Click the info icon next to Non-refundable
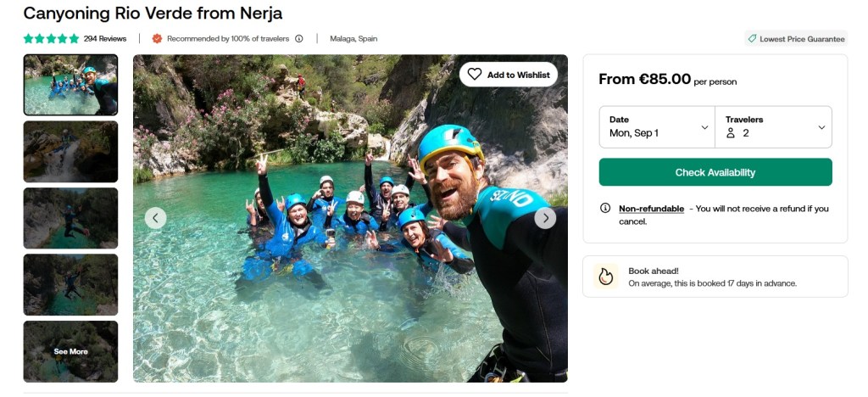 (605, 208)
